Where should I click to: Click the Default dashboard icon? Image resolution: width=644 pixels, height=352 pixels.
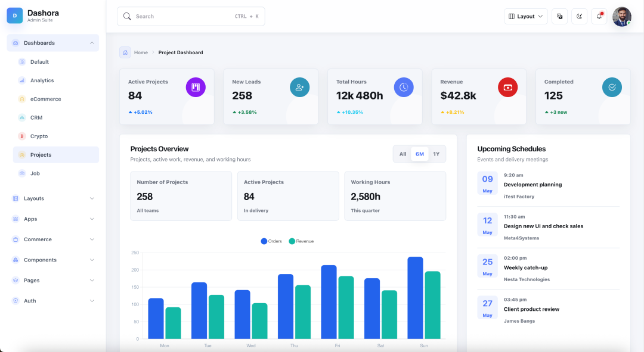tap(22, 62)
